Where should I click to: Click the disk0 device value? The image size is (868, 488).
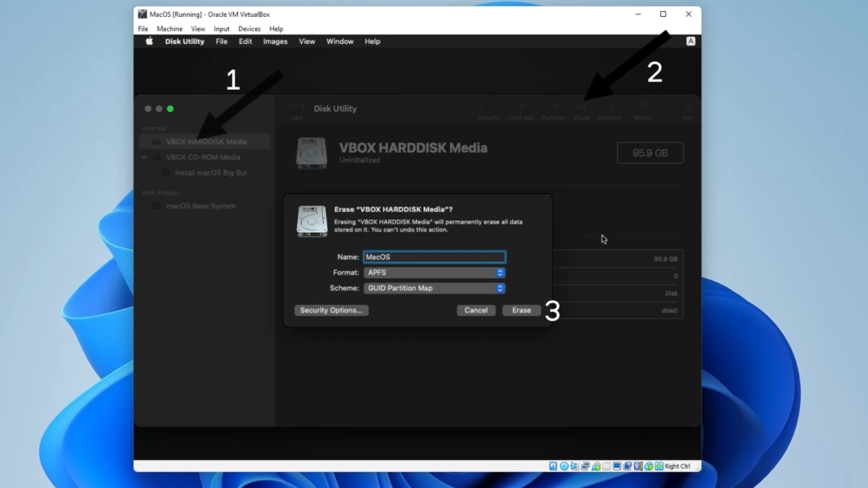point(670,310)
